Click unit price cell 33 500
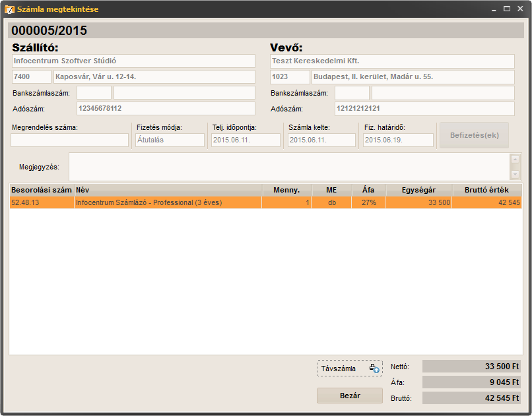 (418, 202)
